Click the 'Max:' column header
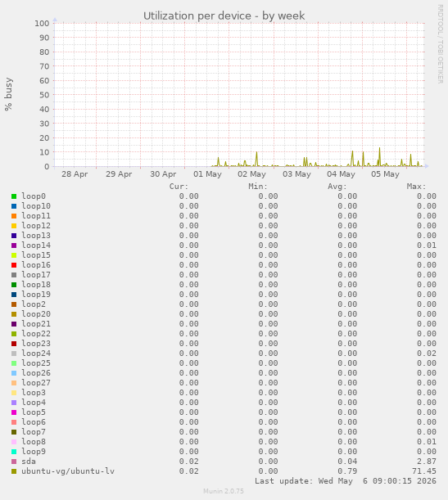This screenshot has height=500, width=448. pos(416,187)
